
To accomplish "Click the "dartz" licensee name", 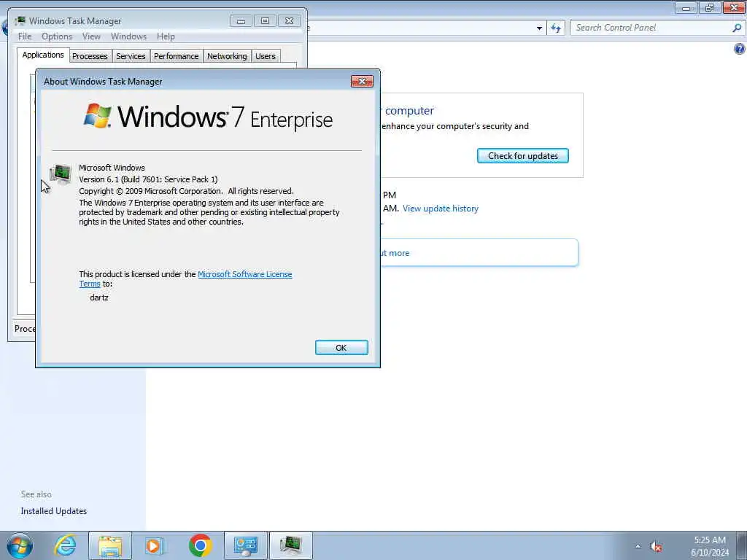I will coord(99,297).
